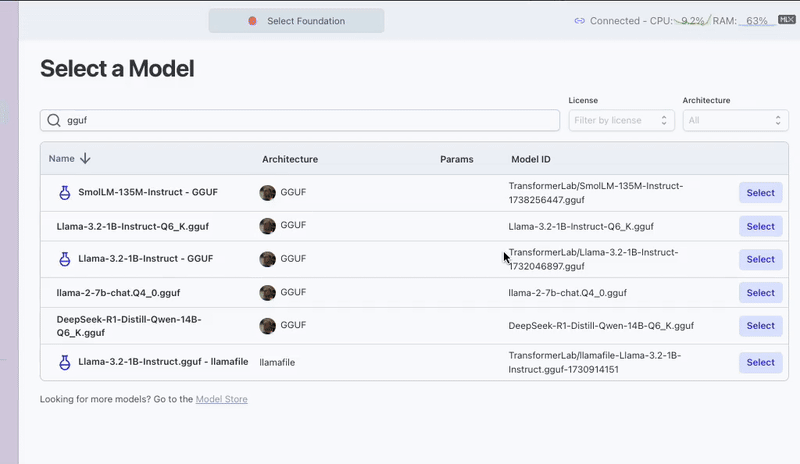Click the Name column sort arrow
This screenshot has height=464, width=800.
(x=85, y=158)
